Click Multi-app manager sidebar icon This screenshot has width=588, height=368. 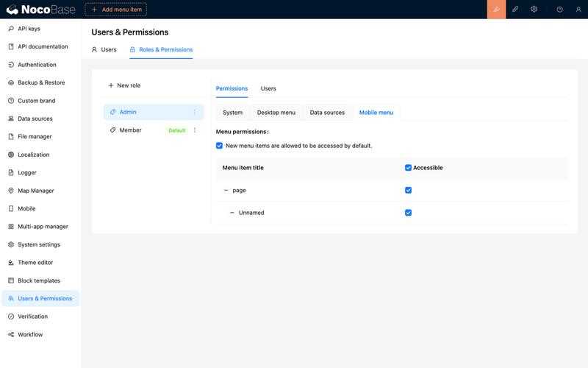tap(11, 227)
